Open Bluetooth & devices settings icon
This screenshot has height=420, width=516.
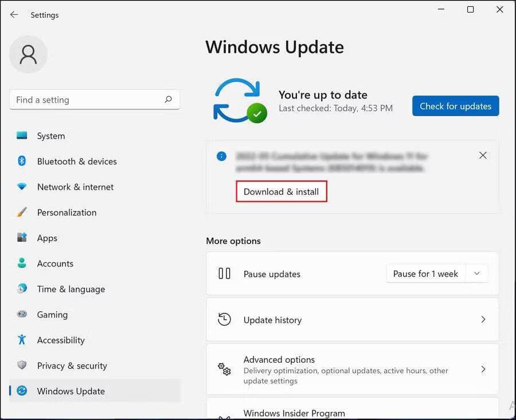(x=21, y=161)
